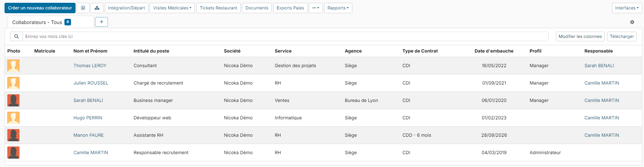Select the 'Responsable recrutement' job title cell

tap(161, 152)
